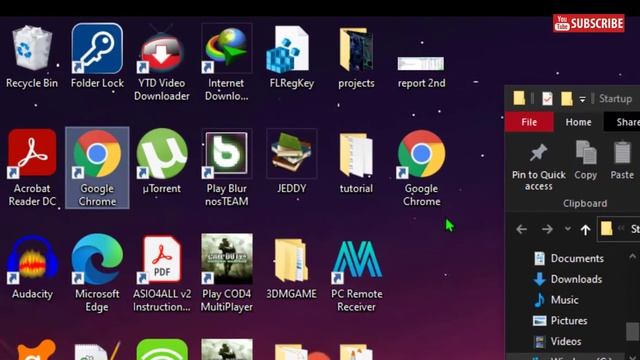Go back in File Explorer

[x=521, y=229]
